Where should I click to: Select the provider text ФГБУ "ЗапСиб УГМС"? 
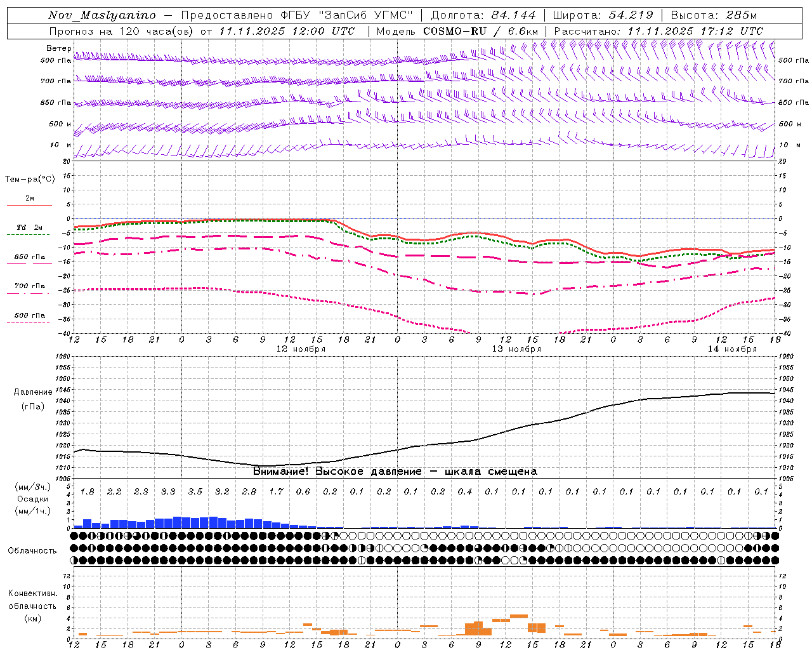point(346,15)
